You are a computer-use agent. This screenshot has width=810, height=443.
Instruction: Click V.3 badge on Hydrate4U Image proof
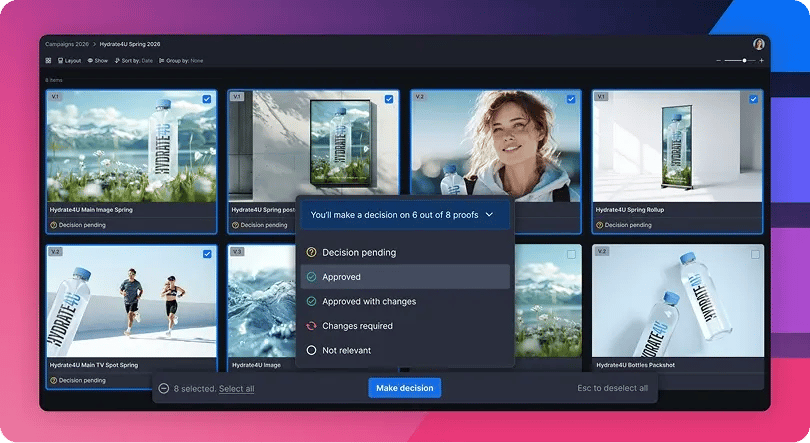pyautogui.click(x=237, y=251)
